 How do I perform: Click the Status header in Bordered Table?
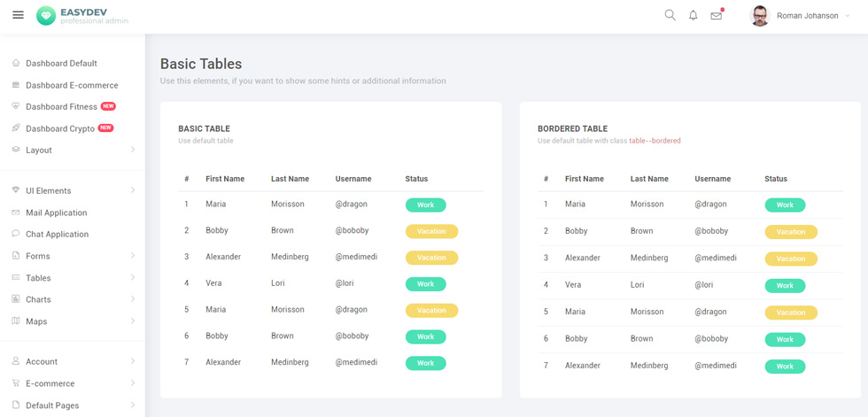pyautogui.click(x=776, y=179)
